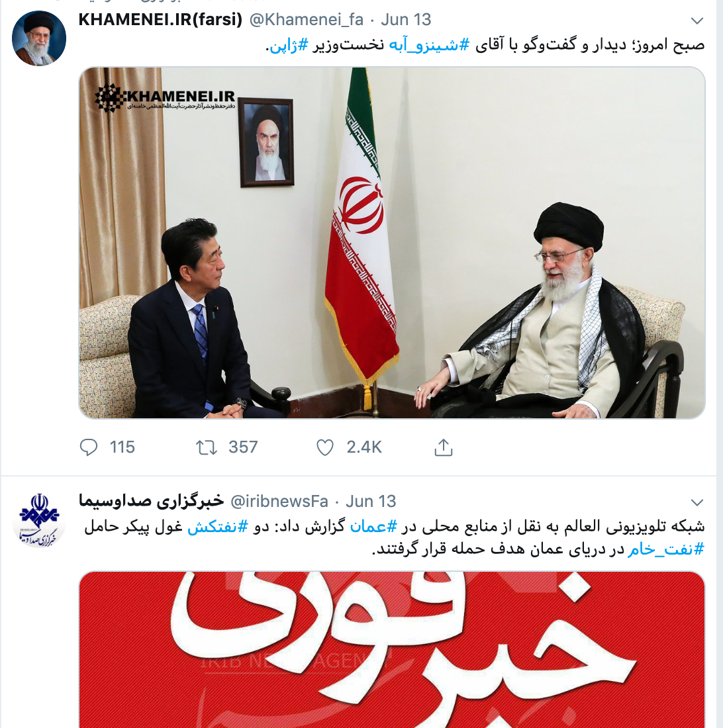
Task: Open the red breaking news image
Action: [x=392, y=650]
